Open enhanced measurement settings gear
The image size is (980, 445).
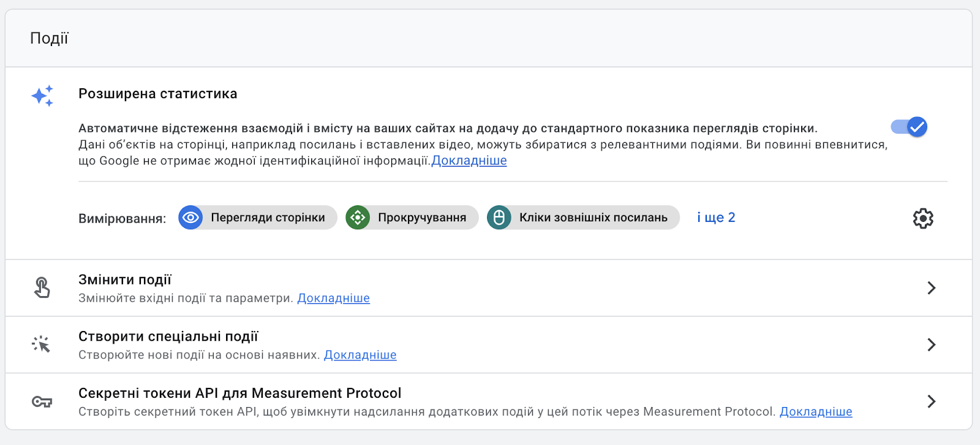click(x=922, y=218)
